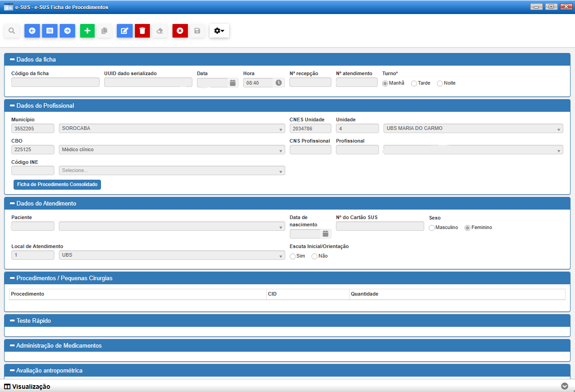575x392 pixels.
Task: Click Ficha de Procedimento Consolidado button
Action: (x=57, y=185)
